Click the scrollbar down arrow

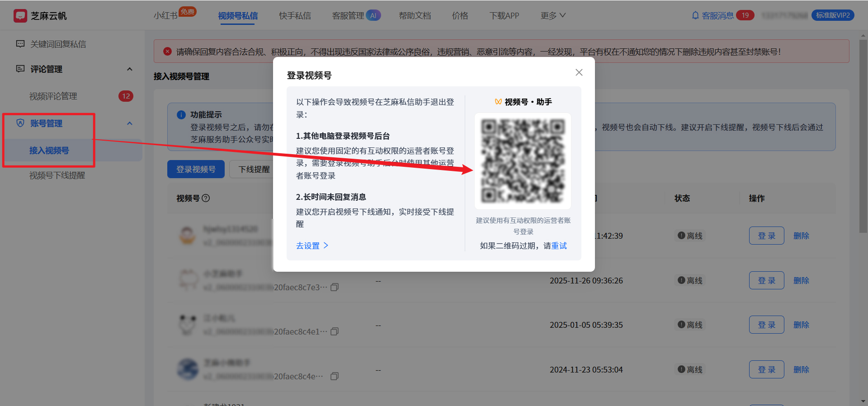coord(863,401)
